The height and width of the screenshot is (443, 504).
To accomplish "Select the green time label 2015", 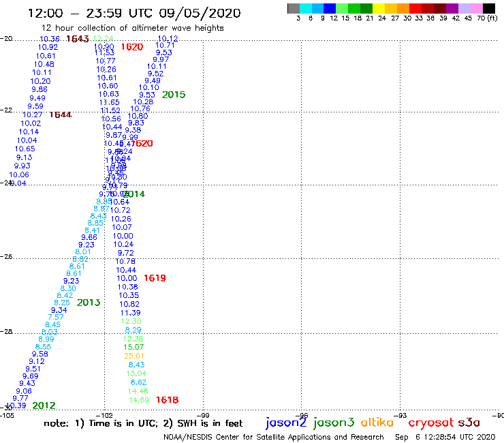I will (174, 95).
